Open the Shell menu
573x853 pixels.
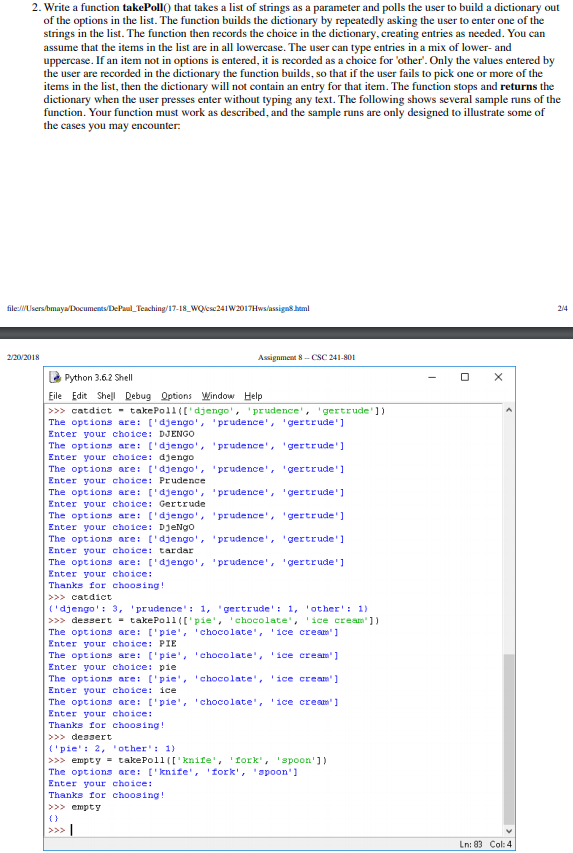pyautogui.click(x=106, y=395)
